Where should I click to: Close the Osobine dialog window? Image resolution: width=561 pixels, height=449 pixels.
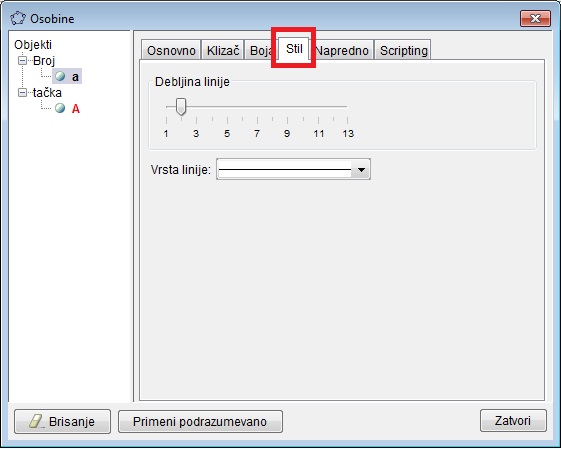pyautogui.click(x=535, y=18)
